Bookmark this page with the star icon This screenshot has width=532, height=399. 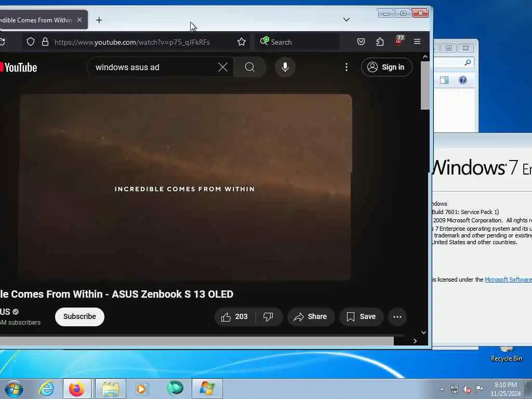(x=241, y=42)
